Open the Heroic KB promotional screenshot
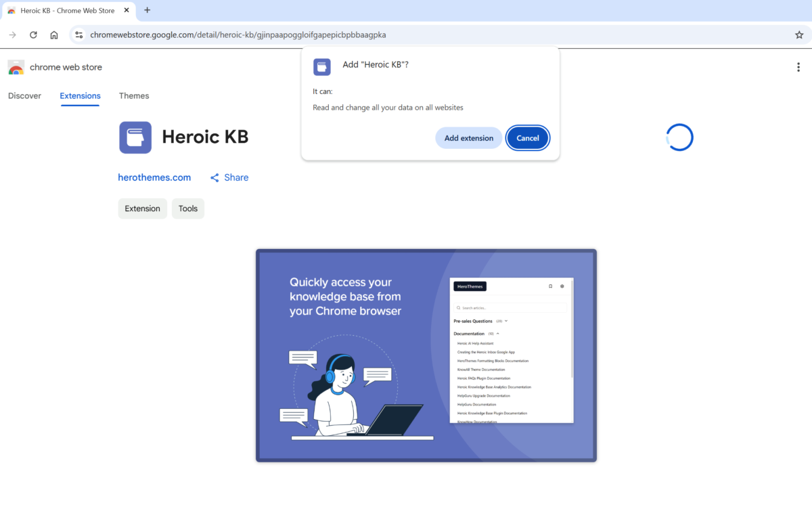812x507 pixels. coord(426,355)
